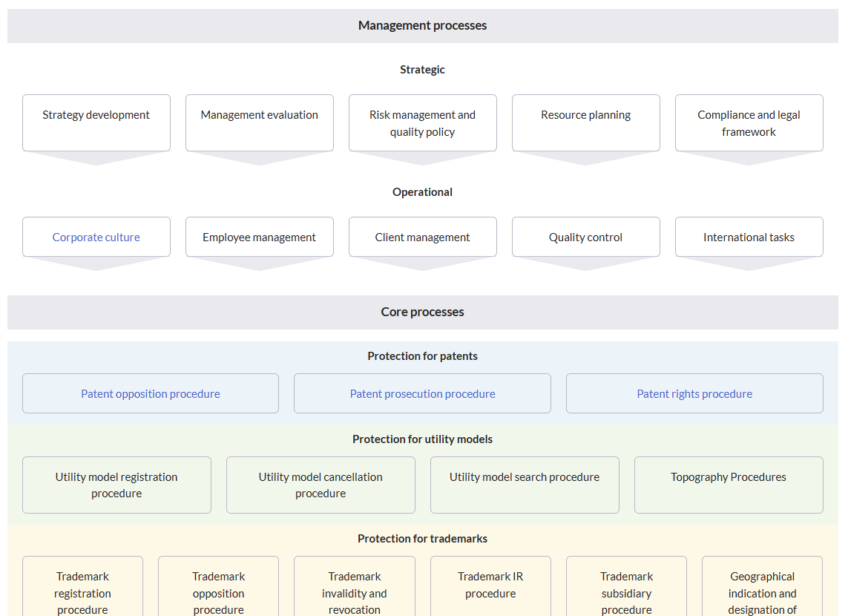Screen dimensions: 848x616
Task: Click the Management processes header bar
Action: pos(422,26)
